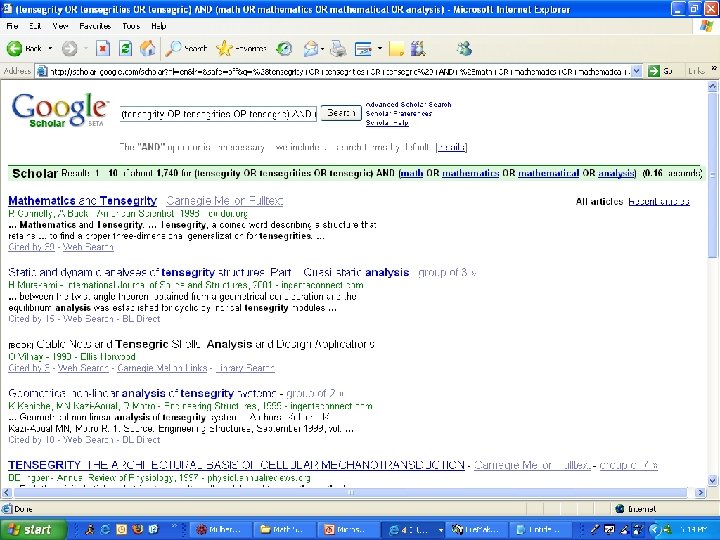The height and width of the screenshot is (540, 720).
Task: Click the horizontal scrollbar right arrow
Action: pos(700,493)
